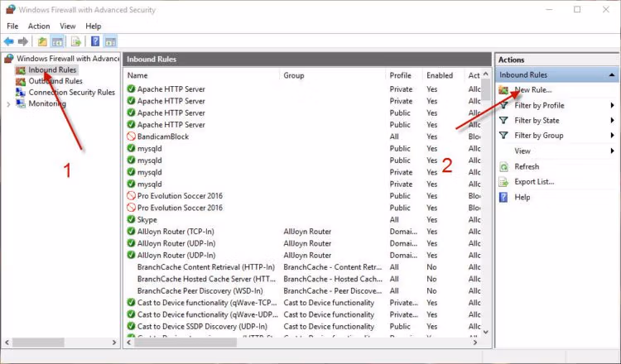621x364 pixels.
Task: Click the Refresh icon in Actions pane
Action: [x=503, y=166]
